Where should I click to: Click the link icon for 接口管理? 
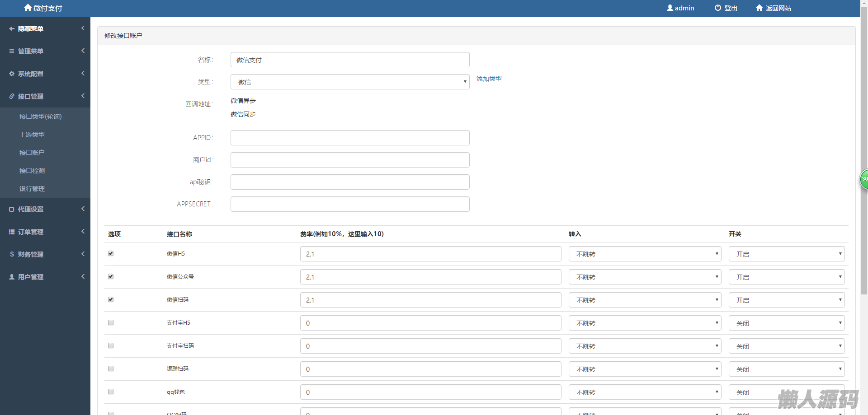click(x=12, y=96)
